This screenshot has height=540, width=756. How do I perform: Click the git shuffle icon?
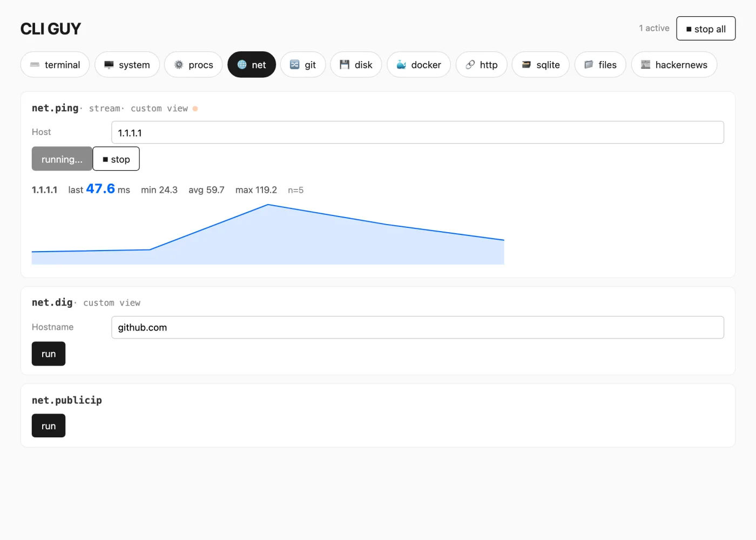295,65
